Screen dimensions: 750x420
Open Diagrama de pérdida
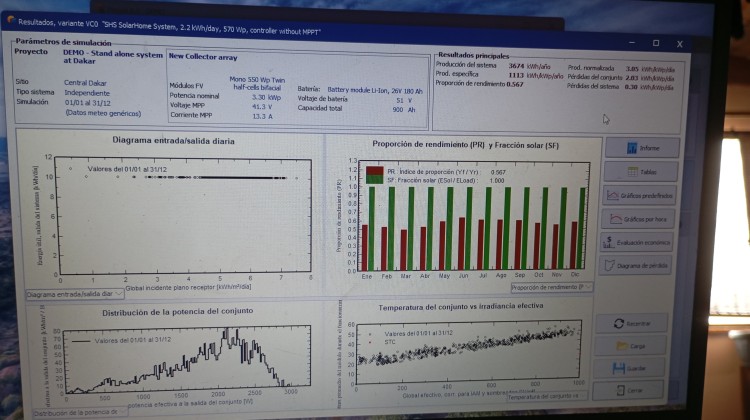coord(635,265)
